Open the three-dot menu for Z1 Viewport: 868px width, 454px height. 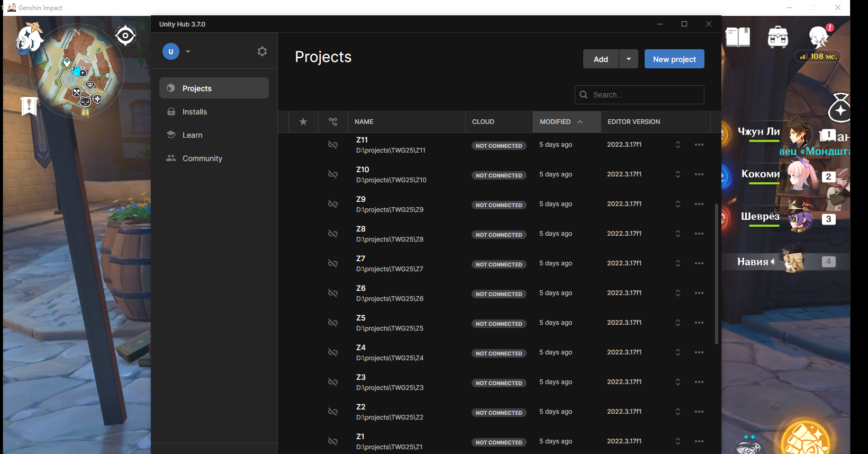click(699, 441)
